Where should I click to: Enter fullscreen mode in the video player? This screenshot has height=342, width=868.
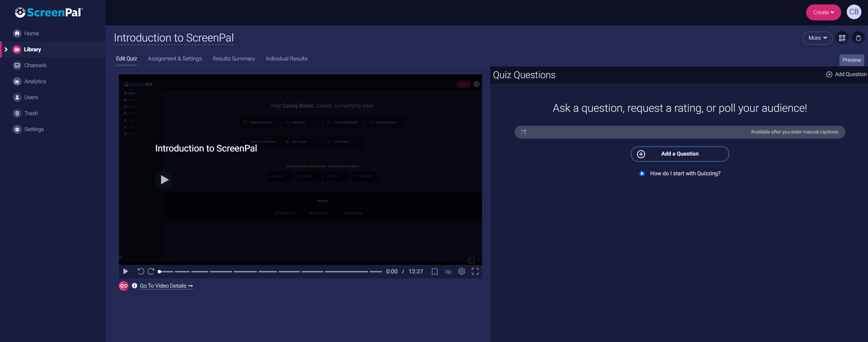point(475,271)
